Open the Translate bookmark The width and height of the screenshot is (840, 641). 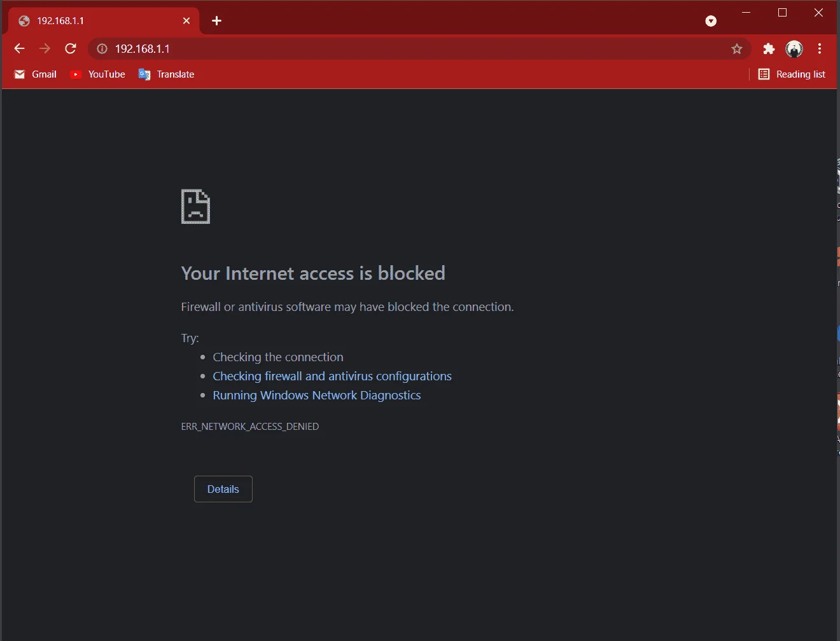[167, 74]
